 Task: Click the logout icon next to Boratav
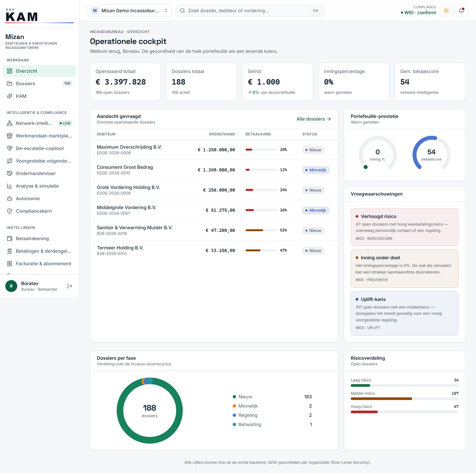click(x=70, y=286)
